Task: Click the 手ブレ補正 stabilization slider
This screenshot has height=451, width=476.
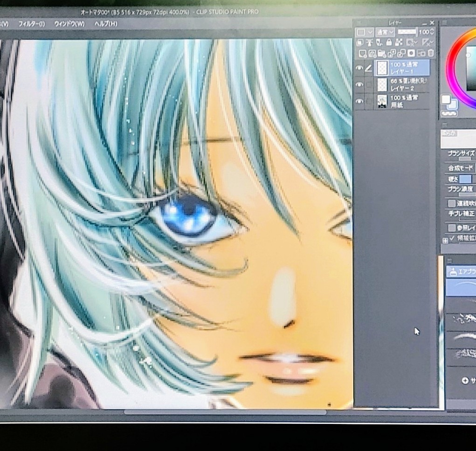Action: coord(468,219)
